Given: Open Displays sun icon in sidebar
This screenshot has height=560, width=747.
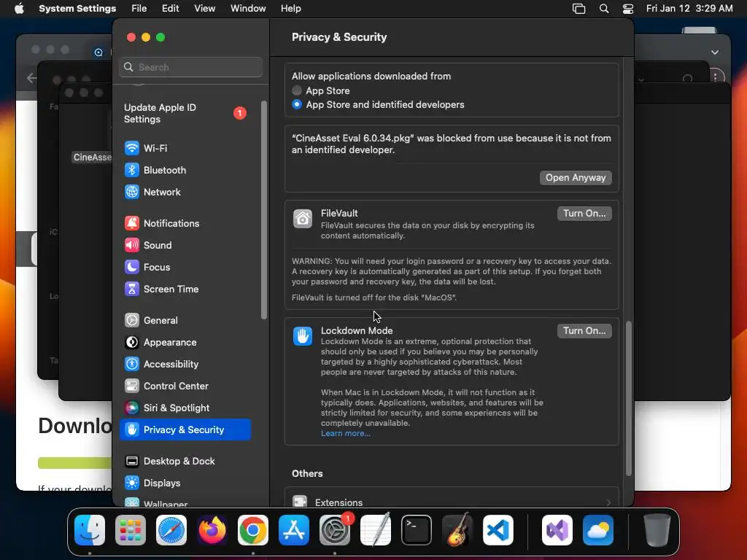Looking at the screenshot, I should click(x=132, y=483).
